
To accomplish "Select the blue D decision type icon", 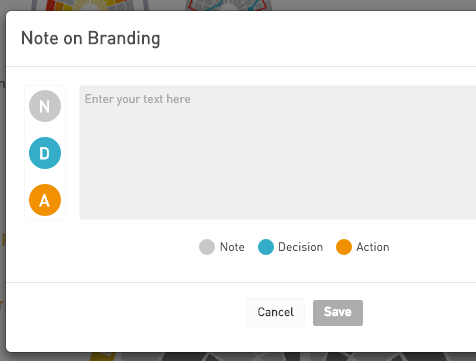I will tap(45, 153).
